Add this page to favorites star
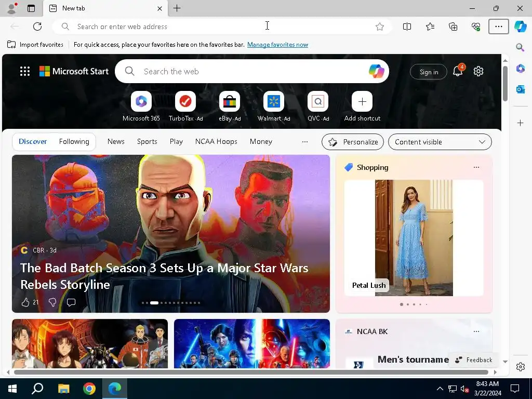Screen dimensions: 532x399 [380, 26]
